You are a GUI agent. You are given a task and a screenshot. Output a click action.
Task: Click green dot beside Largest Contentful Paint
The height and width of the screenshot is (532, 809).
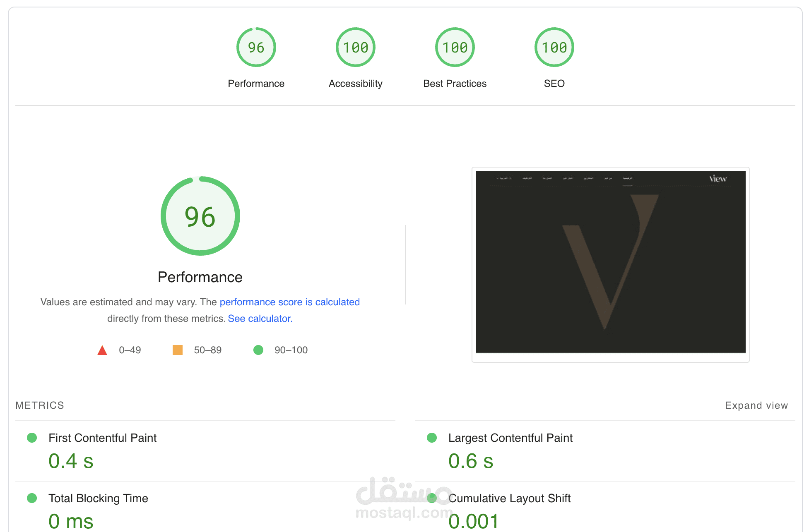(x=432, y=438)
